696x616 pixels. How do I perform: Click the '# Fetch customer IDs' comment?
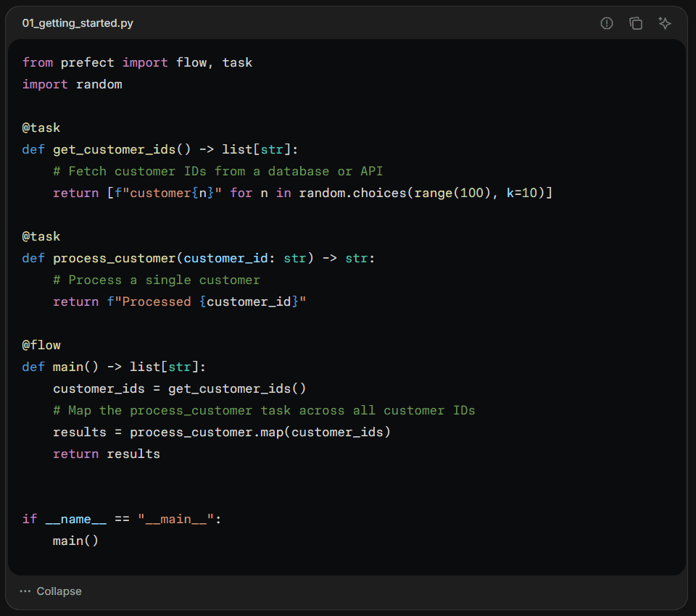tap(217, 171)
